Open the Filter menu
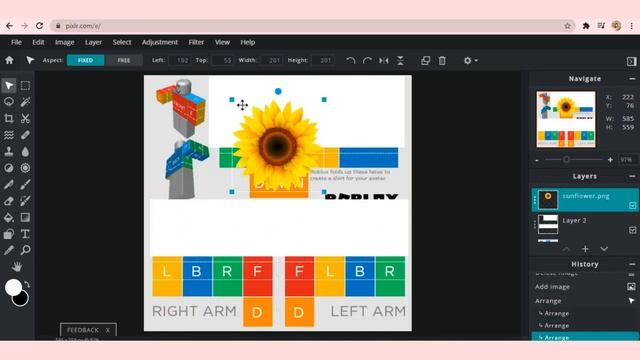The width and height of the screenshot is (640, 360). 196,42
